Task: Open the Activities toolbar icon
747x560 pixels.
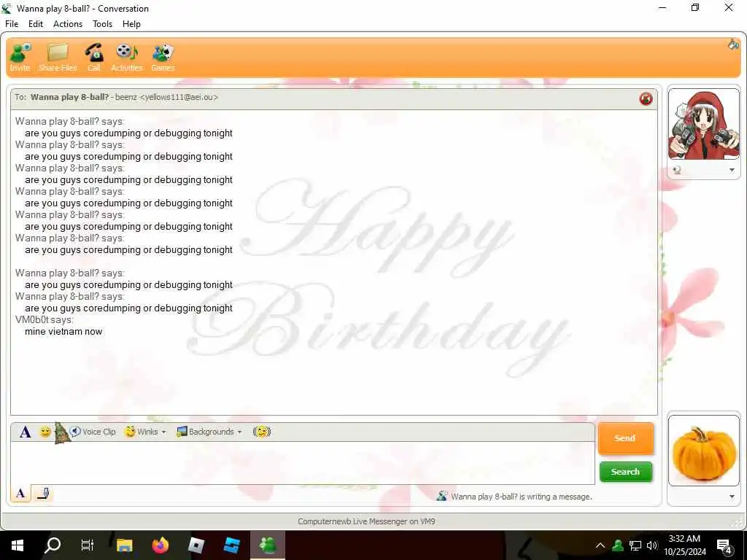Action: pyautogui.click(x=127, y=57)
